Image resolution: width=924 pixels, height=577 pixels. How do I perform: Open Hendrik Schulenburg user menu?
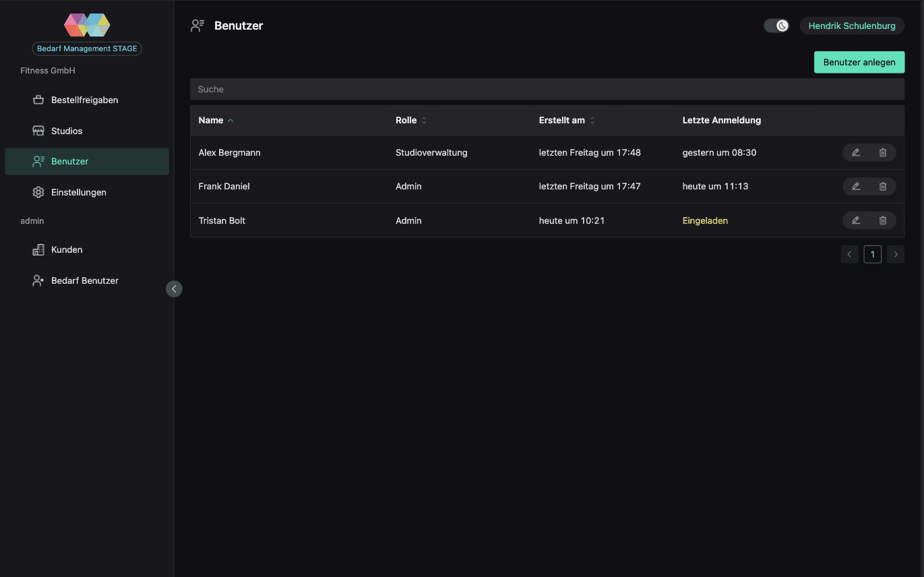coord(852,26)
